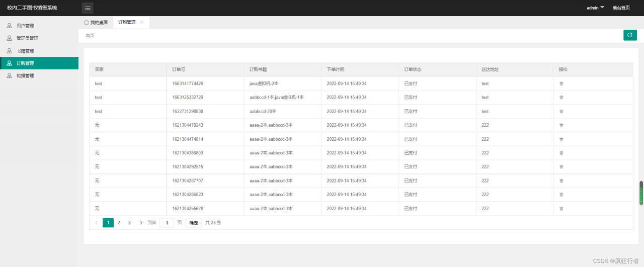Click the home icon on 我的桌面 tab

(86, 22)
